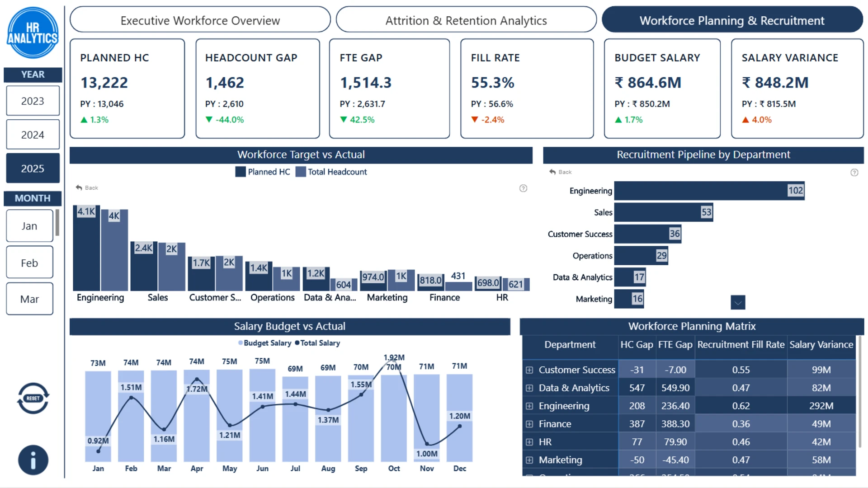The height and width of the screenshot is (488, 868).
Task: Expand the Customer Success matrix row
Action: click(x=529, y=370)
